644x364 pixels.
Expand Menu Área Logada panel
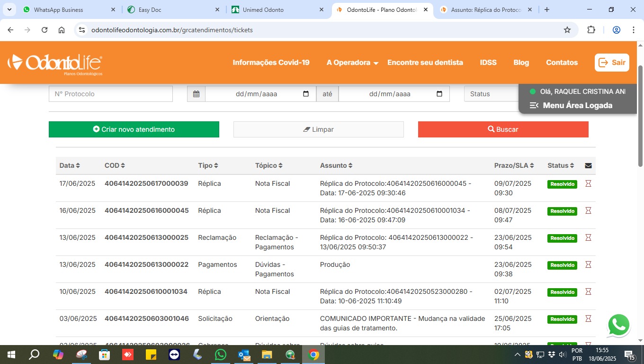[x=572, y=105]
